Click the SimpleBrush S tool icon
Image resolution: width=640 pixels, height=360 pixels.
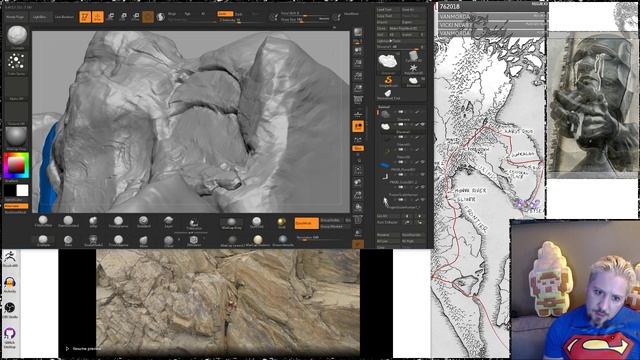click(x=388, y=81)
